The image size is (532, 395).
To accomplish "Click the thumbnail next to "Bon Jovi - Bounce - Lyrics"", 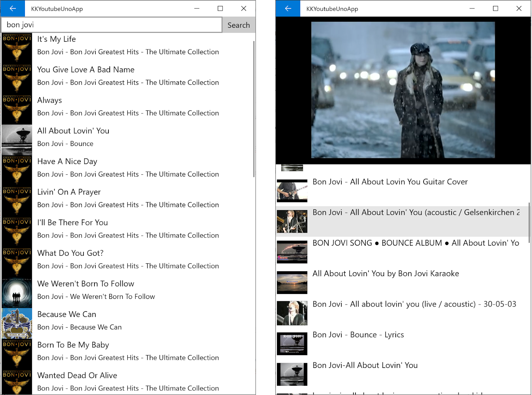I will [292, 344].
